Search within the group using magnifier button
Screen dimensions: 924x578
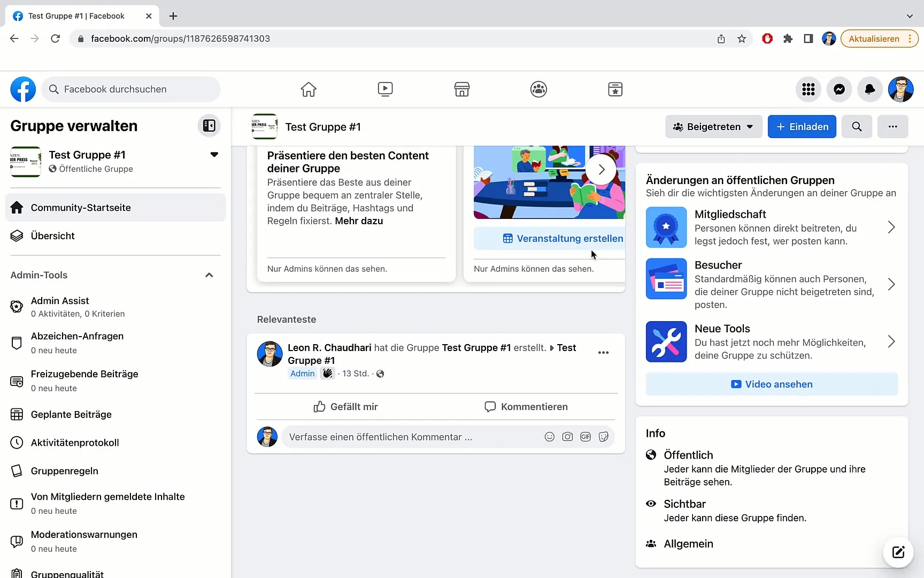tap(857, 127)
